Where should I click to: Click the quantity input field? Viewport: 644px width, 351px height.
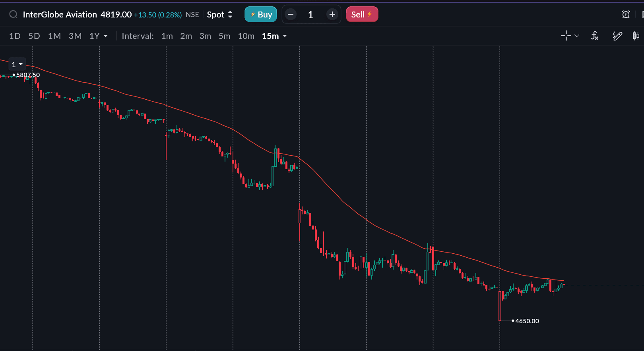(x=310, y=15)
